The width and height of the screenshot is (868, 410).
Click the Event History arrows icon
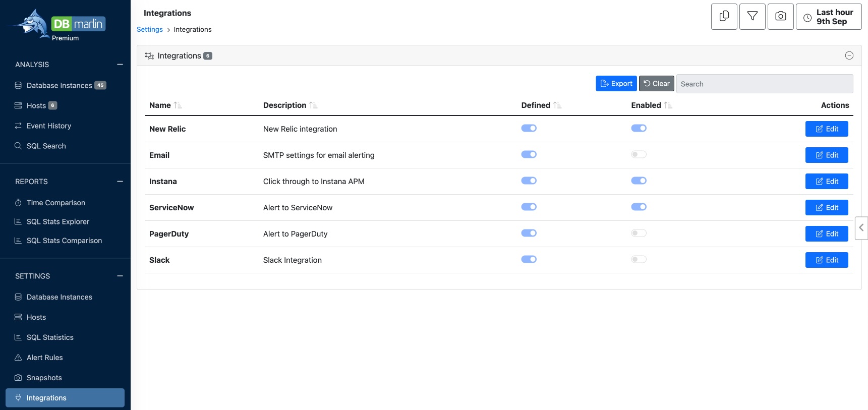pyautogui.click(x=18, y=126)
